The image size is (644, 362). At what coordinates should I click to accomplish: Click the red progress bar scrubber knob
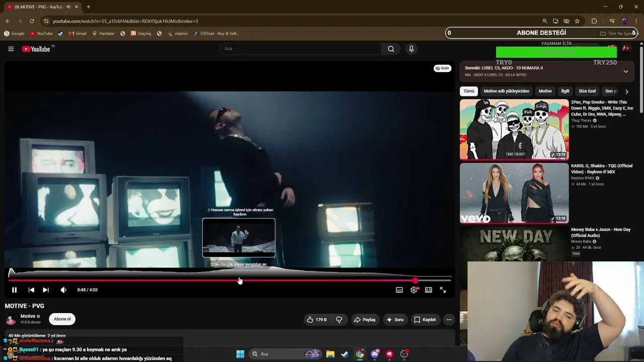coord(415,281)
